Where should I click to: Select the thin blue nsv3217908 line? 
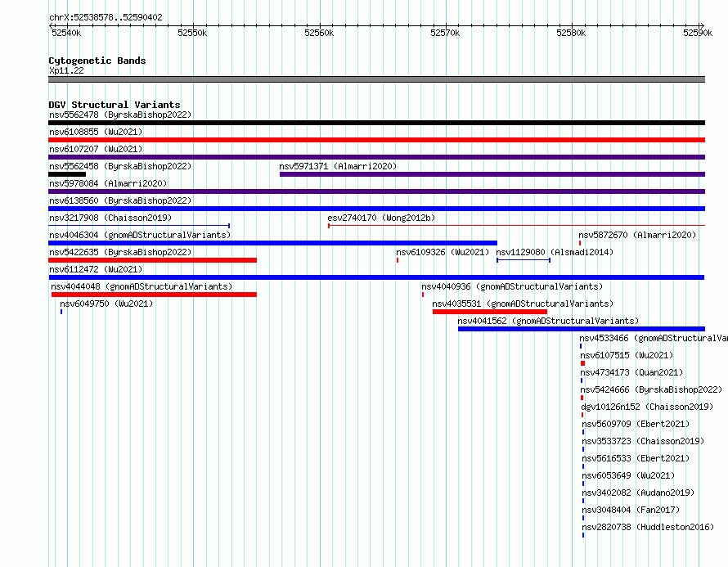(139, 226)
